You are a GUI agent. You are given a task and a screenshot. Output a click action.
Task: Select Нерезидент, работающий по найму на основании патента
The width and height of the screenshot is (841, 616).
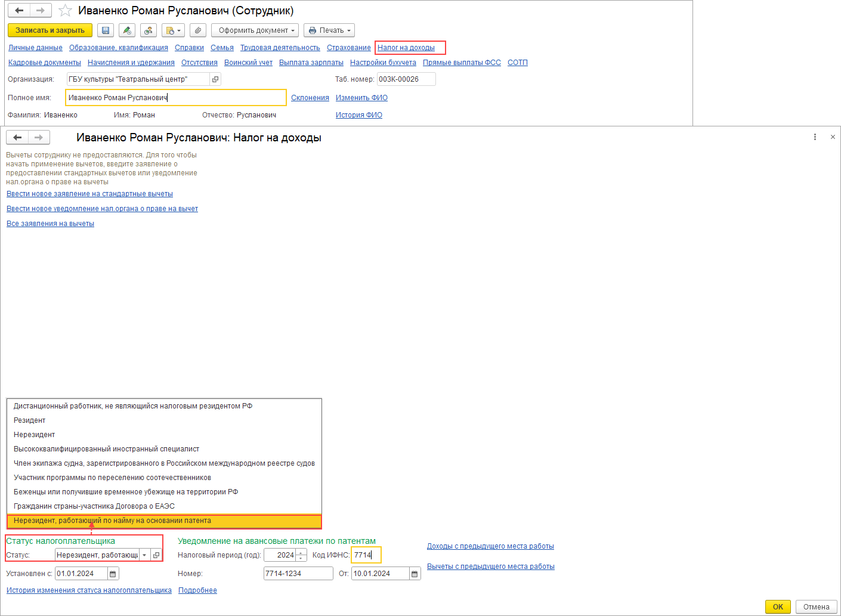click(x=164, y=521)
